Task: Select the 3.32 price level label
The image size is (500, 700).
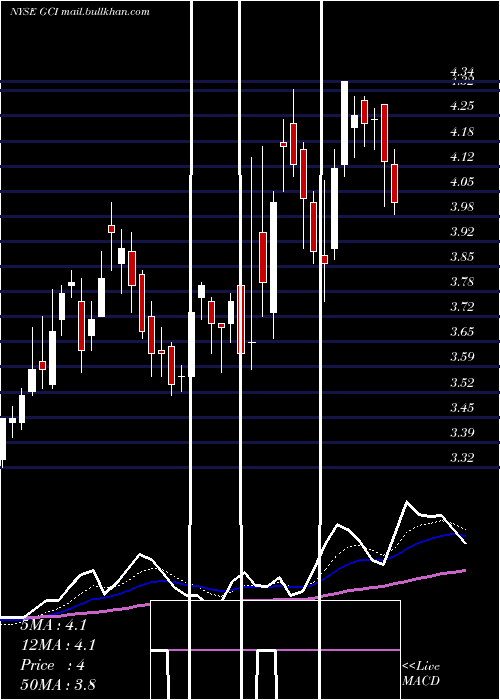Action: 462,458
